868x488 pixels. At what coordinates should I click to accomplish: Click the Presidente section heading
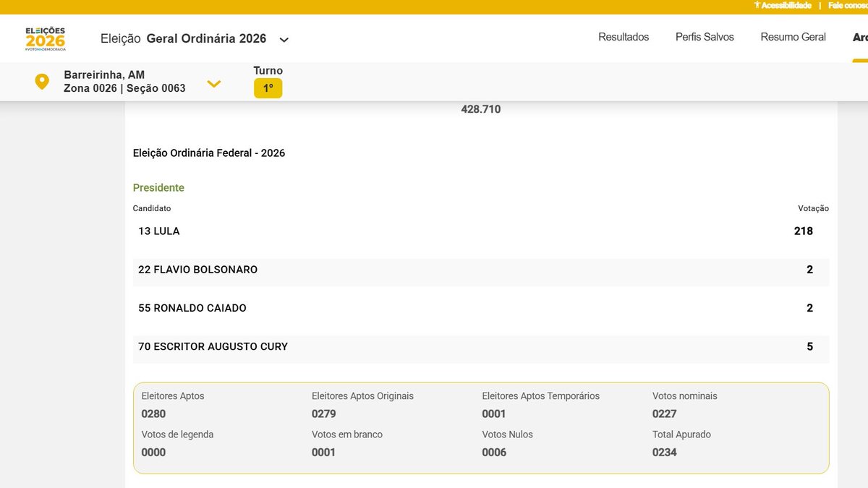click(158, 188)
